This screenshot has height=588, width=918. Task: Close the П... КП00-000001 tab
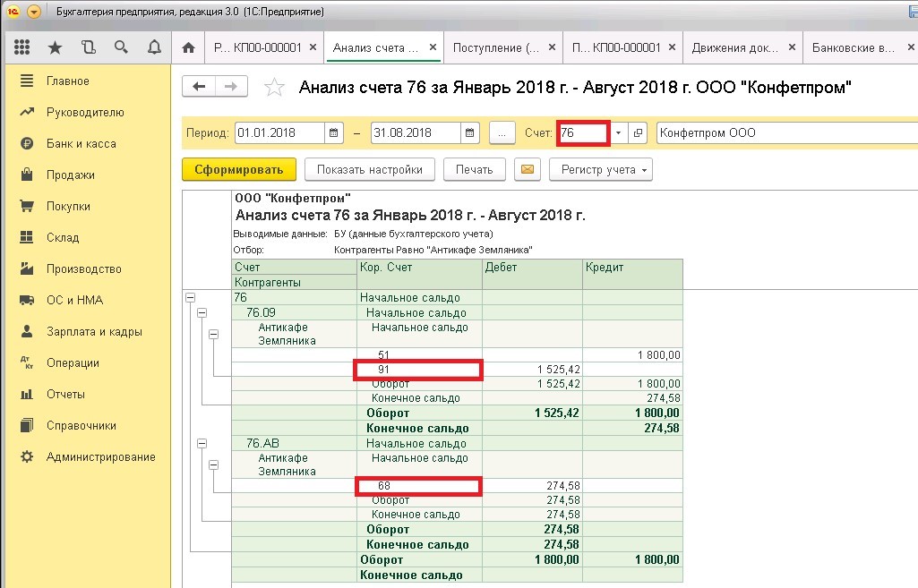point(672,47)
